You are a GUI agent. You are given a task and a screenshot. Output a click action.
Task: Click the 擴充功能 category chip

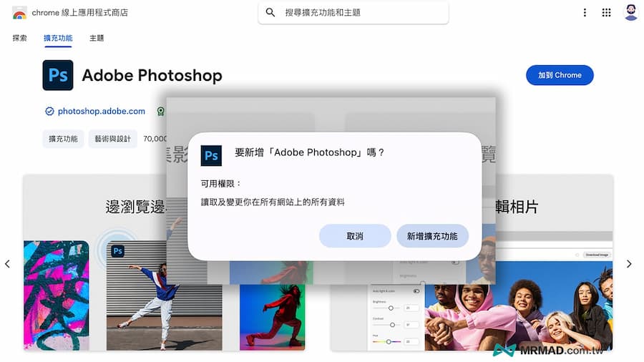pyautogui.click(x=63, y=139)
